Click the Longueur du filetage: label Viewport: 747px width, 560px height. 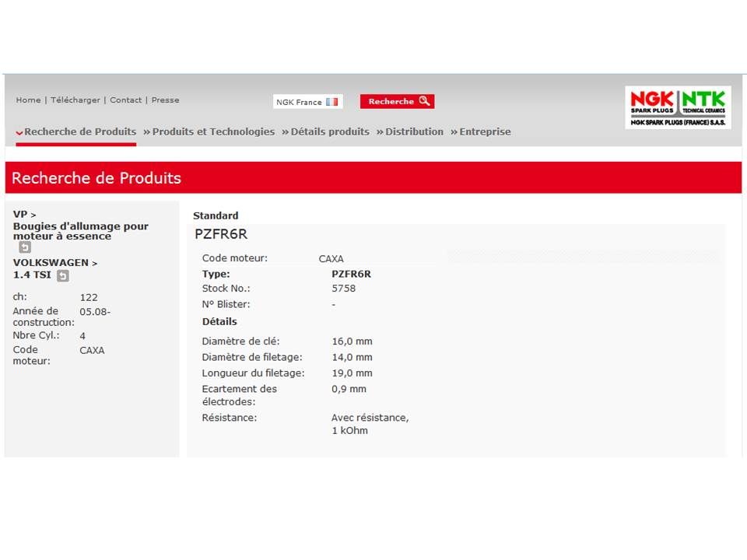click(254, 373)
